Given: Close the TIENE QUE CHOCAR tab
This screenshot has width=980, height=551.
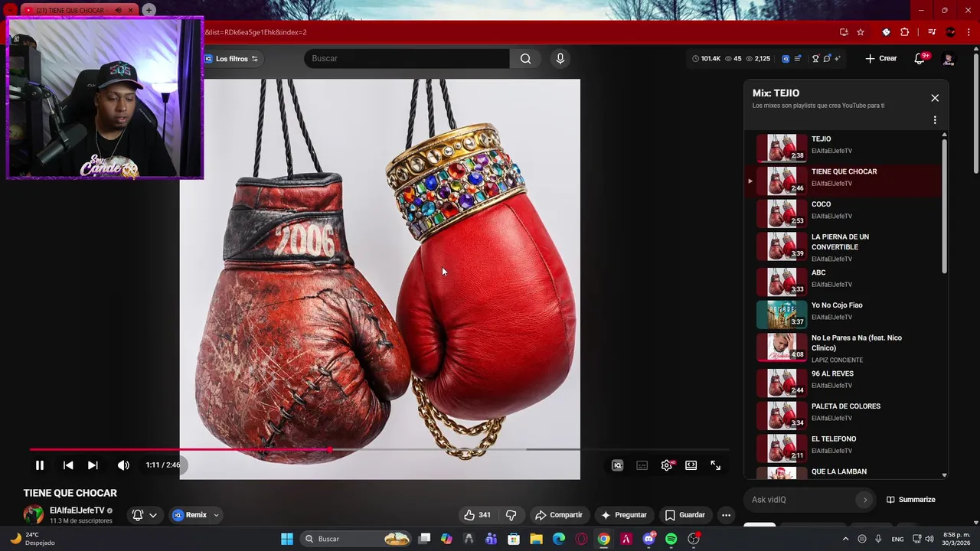Looking at the screenshot, I should (131, 10).
